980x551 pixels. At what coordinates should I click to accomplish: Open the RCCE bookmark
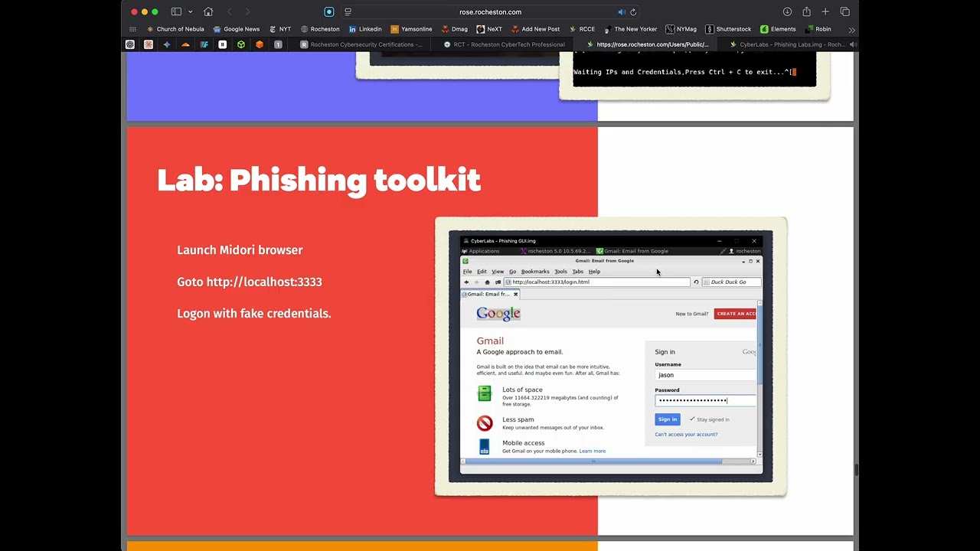pos(582,29)
